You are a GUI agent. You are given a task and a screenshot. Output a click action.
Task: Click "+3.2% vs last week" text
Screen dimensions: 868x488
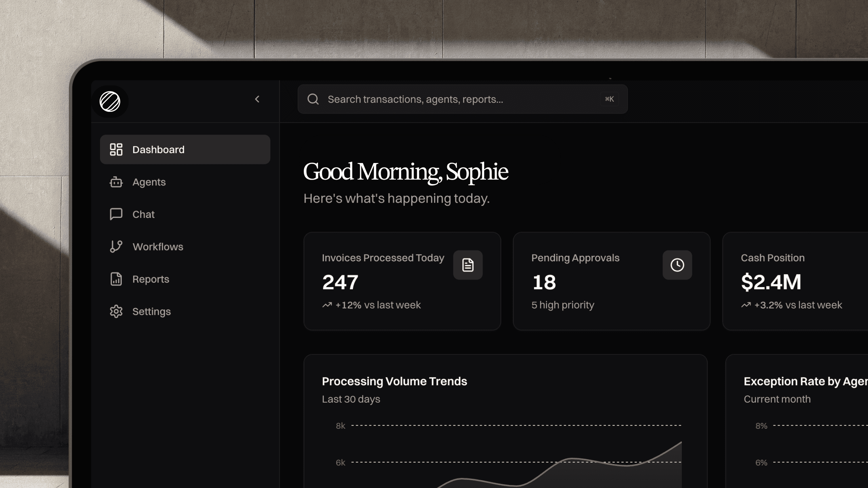(798, 305)
